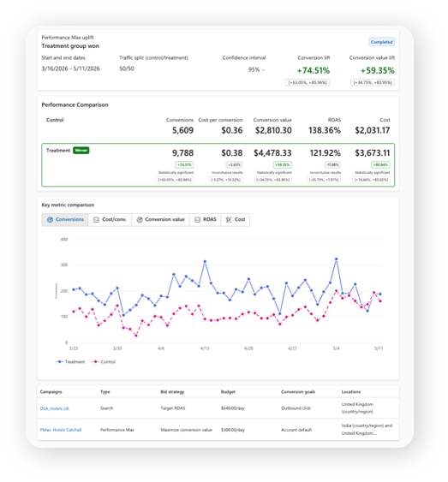Click the Completed status badge
This screenshot has width=448, height=482.
[381, 42]
